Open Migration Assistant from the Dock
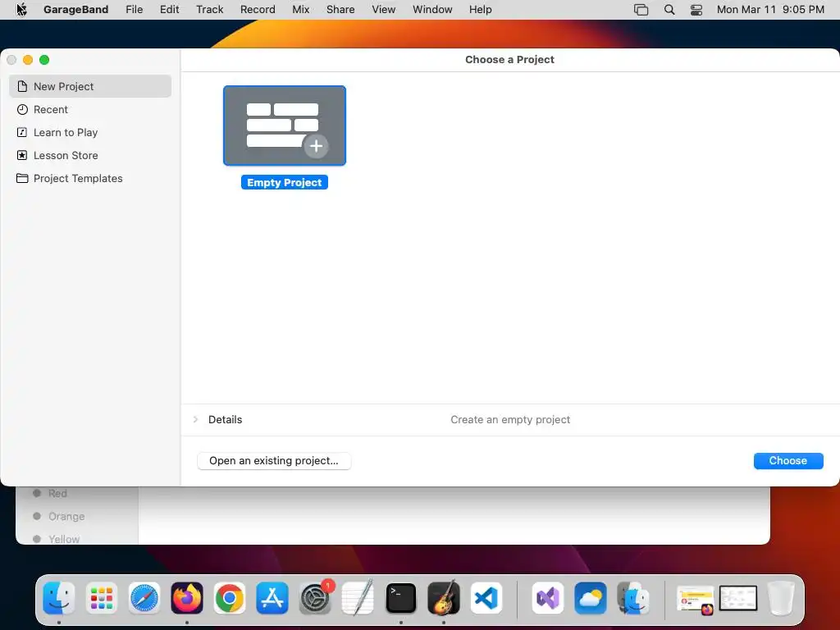 (x=633, y=598)
